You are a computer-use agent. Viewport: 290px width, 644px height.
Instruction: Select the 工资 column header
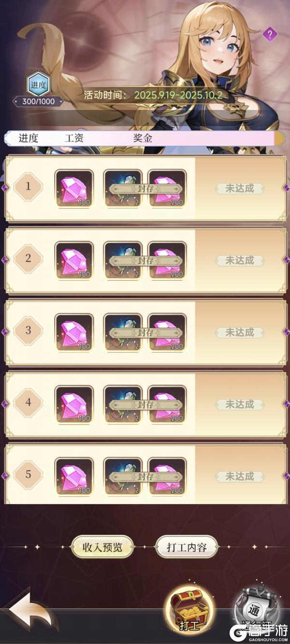coord(74,138)
